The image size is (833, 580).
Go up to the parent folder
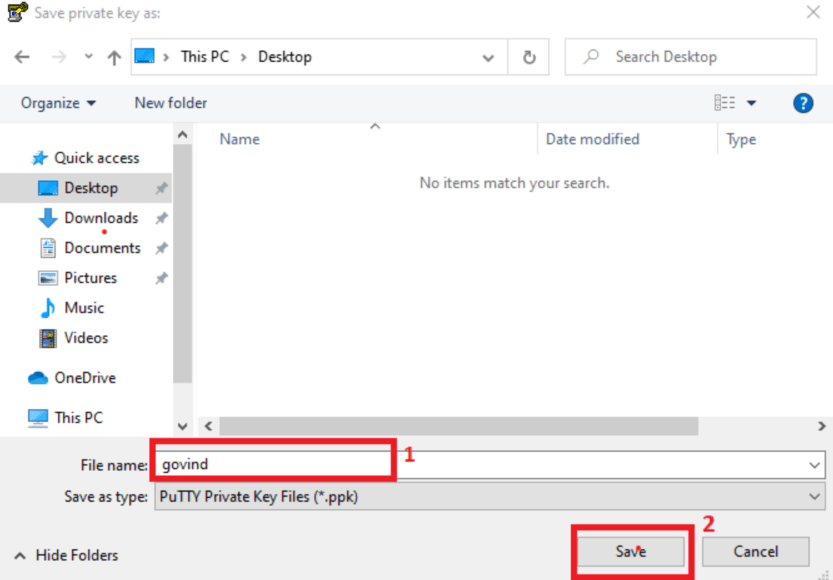[x=113, y=57]
